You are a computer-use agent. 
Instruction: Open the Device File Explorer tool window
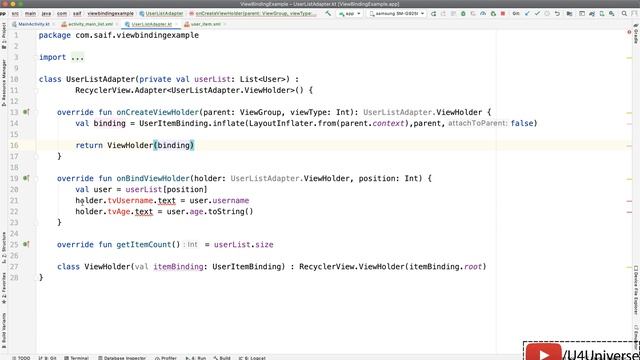pos(636,290)
